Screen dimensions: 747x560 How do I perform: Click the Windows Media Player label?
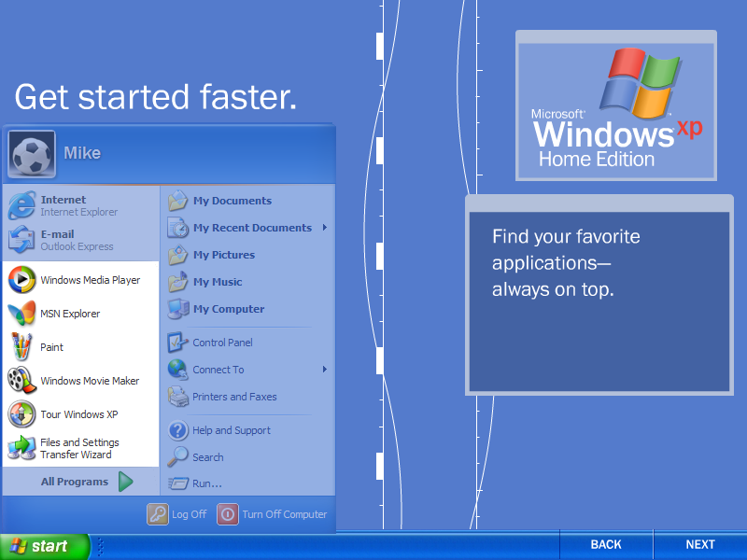pyautogui.click(x=90, y=280)
